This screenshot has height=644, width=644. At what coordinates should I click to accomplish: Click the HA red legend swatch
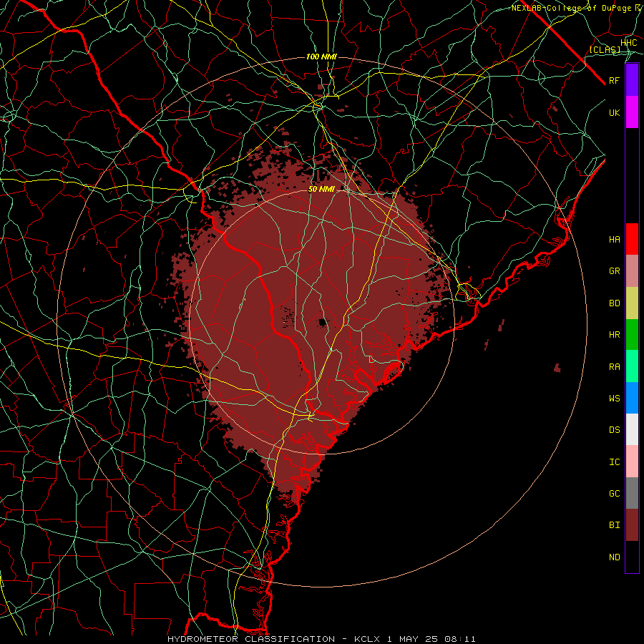pos(632,239)
